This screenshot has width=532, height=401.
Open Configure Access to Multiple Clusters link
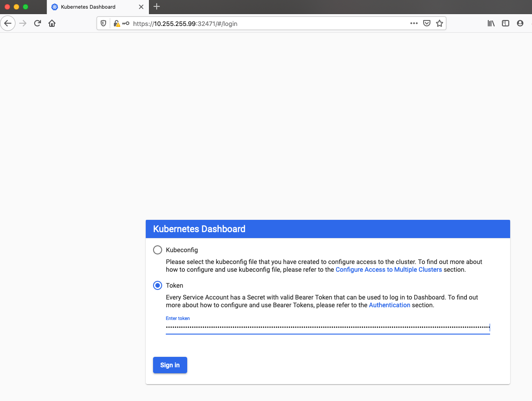389,269
